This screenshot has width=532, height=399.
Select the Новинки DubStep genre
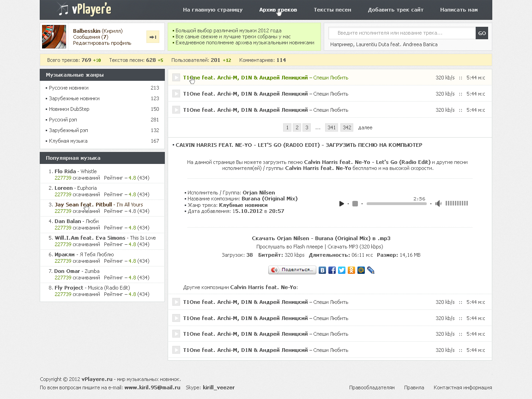tap(69, 109)
